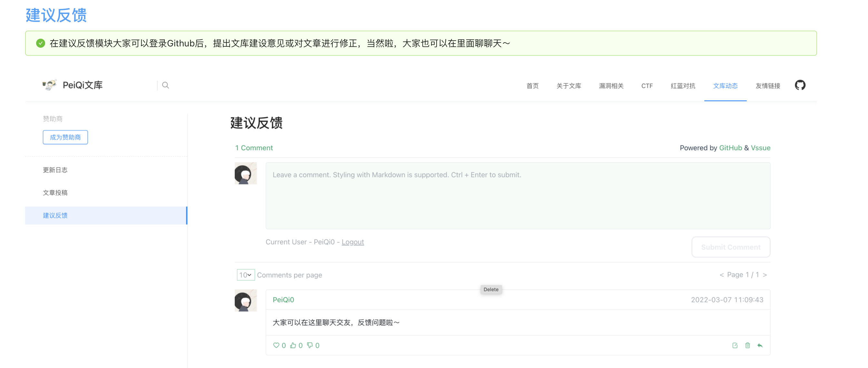Select 更新日志 in the sidebar
868x368 pixels.
(55, 170)
